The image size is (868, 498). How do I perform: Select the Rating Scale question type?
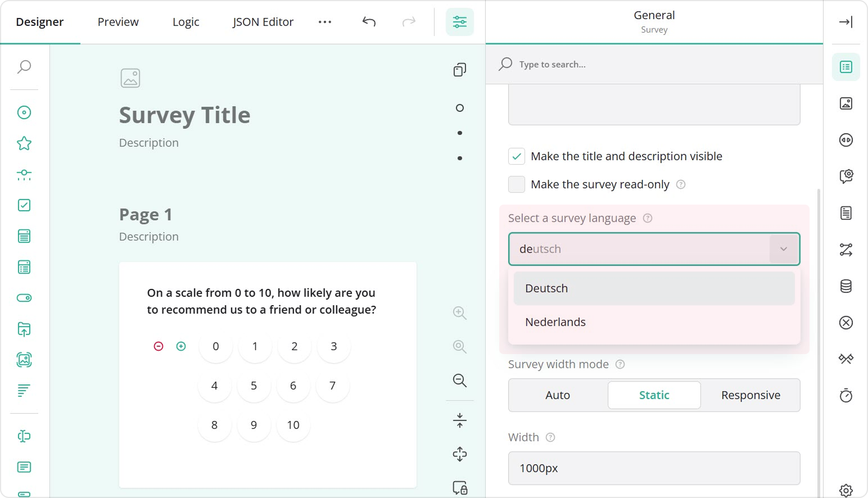pyautogui.click(x=24, y=143)
